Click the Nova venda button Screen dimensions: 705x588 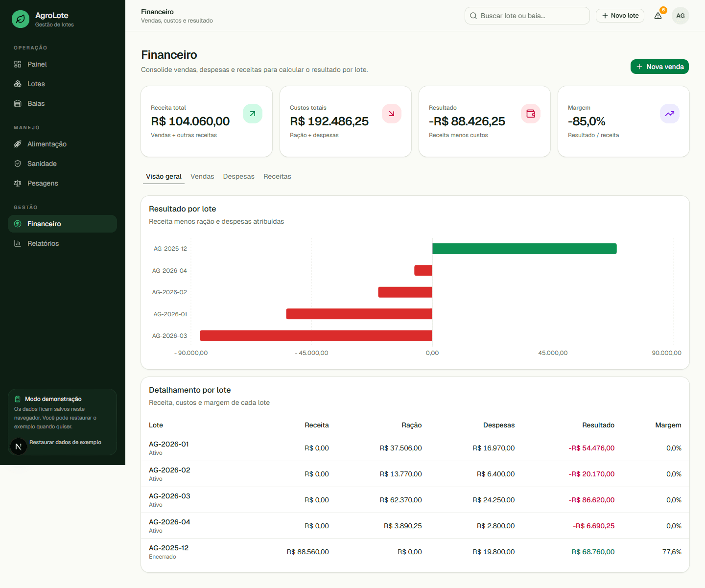click(x=659, y=67)
